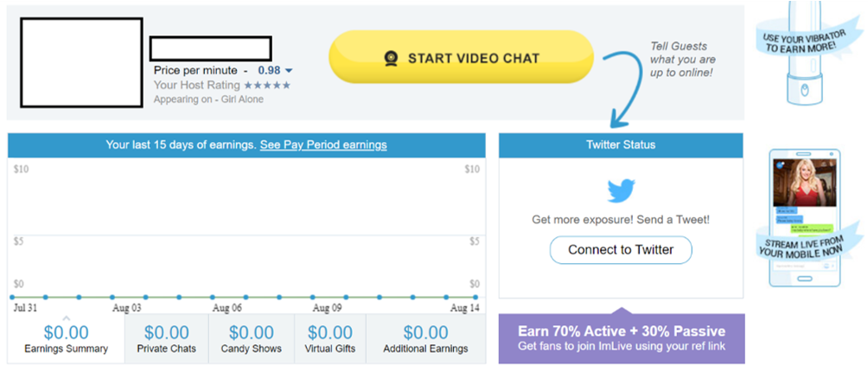Click the small arrow above Earnings Summary

point(66,318)
